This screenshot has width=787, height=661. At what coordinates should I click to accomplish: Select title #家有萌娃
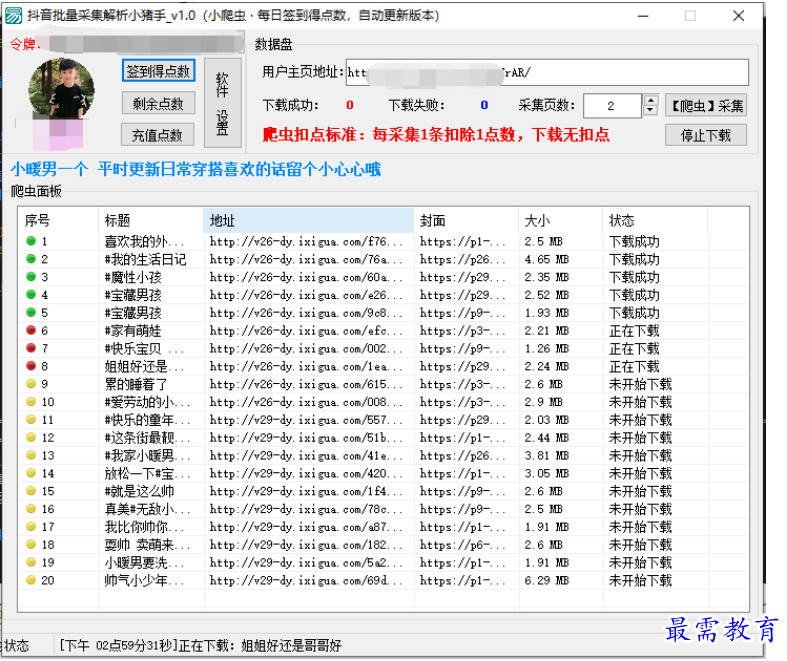point(133,331)
